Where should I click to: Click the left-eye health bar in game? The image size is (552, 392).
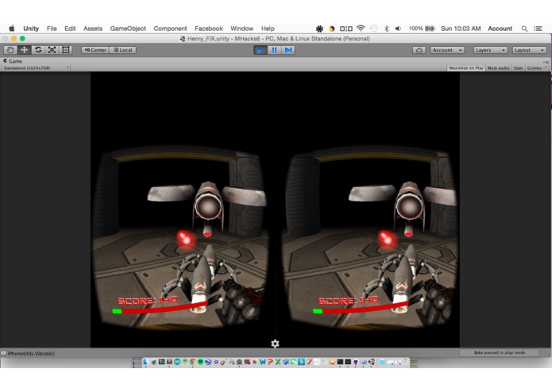coord(160,308)
